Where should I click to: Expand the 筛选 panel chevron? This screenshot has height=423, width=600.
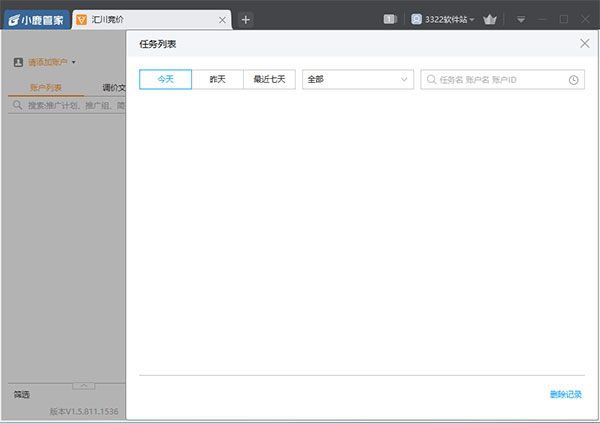pyautogui.click(x=85, y=385)
